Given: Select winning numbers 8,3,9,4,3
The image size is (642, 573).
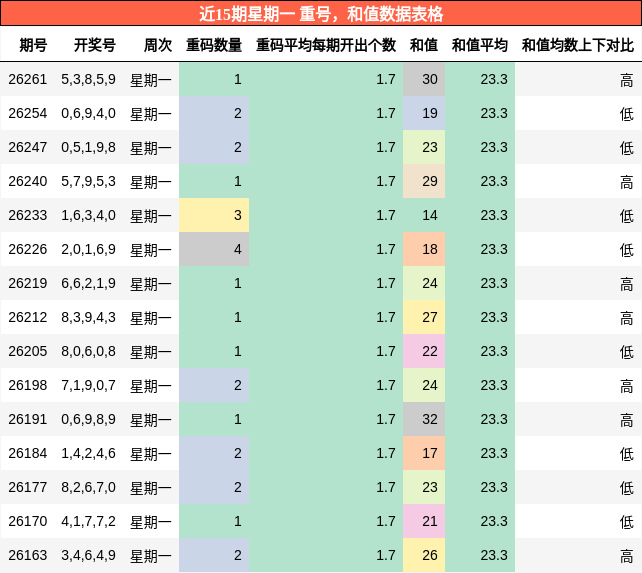Looking at the screenshot, I should point(88,317).
